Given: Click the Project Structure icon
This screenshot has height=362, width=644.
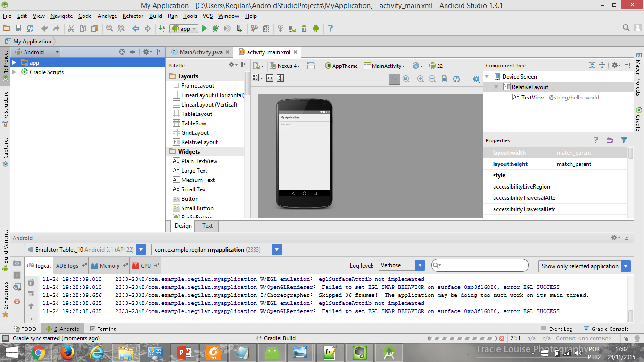Looking at the screenshot, I should [x=266, y=28].
